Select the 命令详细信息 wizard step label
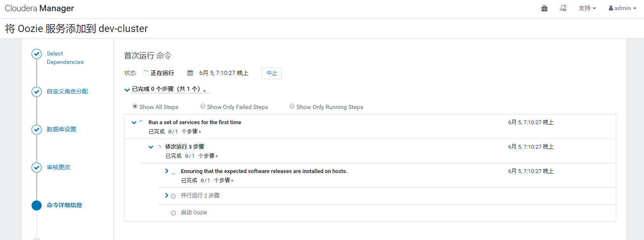Image resolution: width=644 pixels, height=240 pixels. tap(64, 205)
